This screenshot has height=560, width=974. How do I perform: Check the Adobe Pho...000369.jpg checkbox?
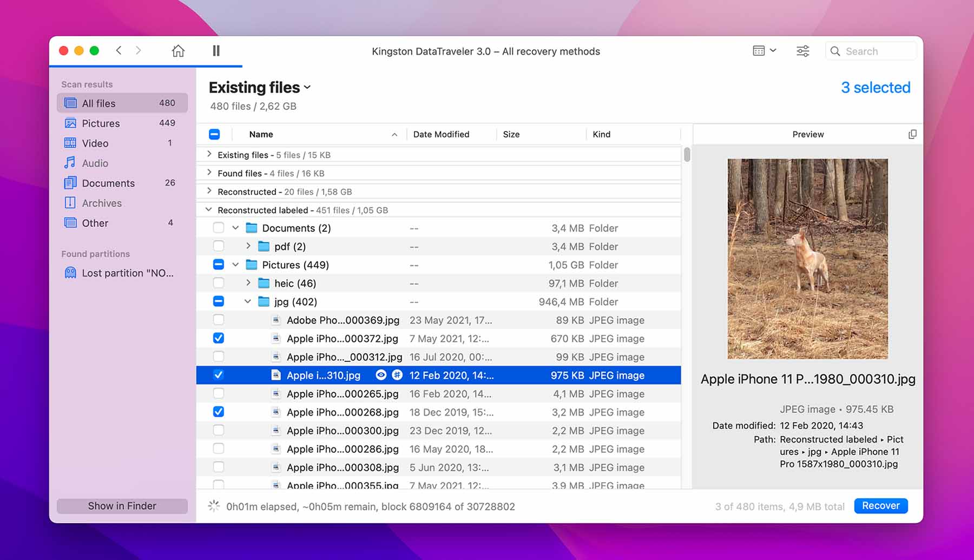(219, 320)
